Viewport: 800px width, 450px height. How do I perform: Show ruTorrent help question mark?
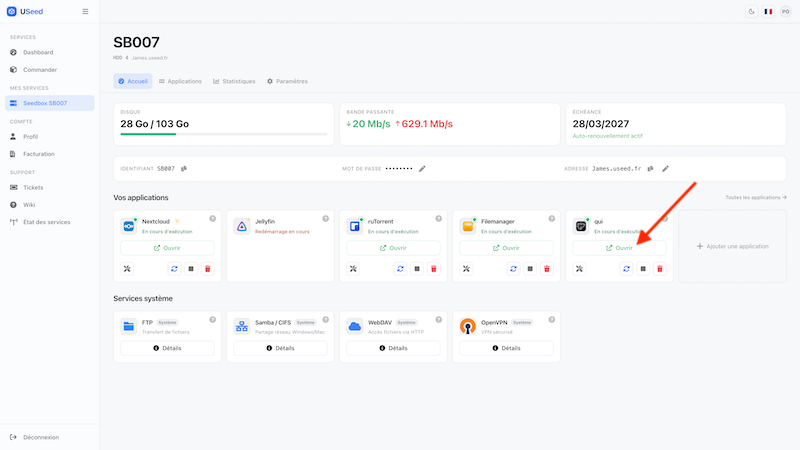tap(439, 219)
